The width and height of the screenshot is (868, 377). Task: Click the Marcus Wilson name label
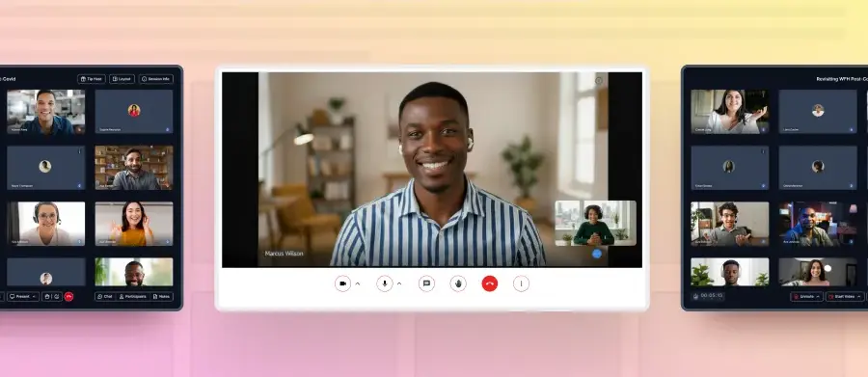(x=284, y=254)
